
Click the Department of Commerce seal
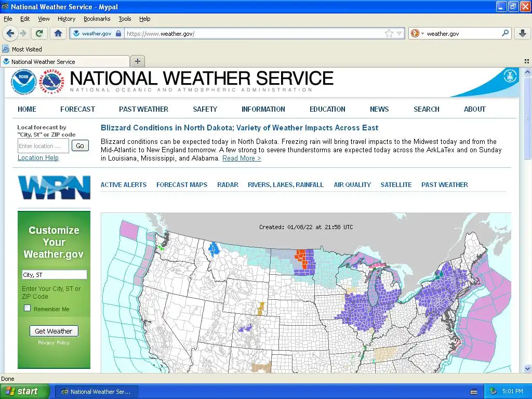click(510, 76)
